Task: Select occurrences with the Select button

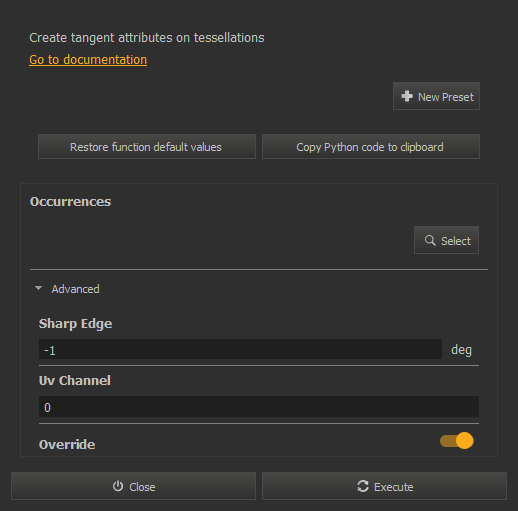Action: [446, 240]
